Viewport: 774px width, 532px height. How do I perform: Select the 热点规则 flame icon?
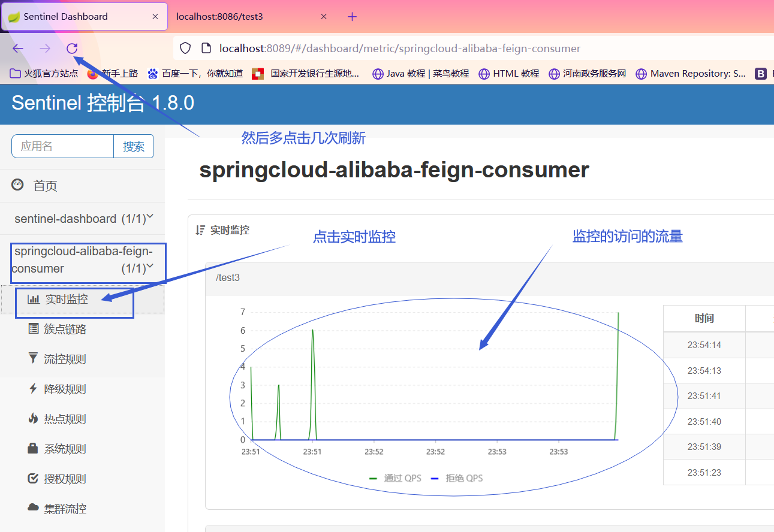pos(33,418)
